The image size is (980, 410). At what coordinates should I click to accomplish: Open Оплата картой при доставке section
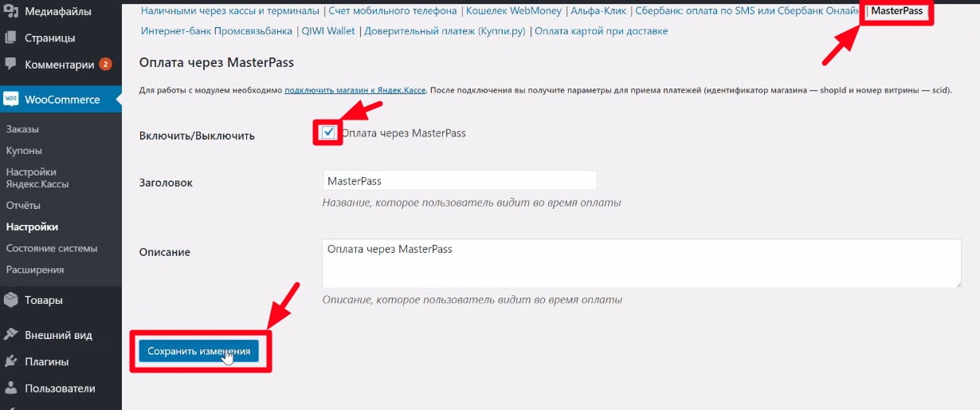(x=601, y=31)
